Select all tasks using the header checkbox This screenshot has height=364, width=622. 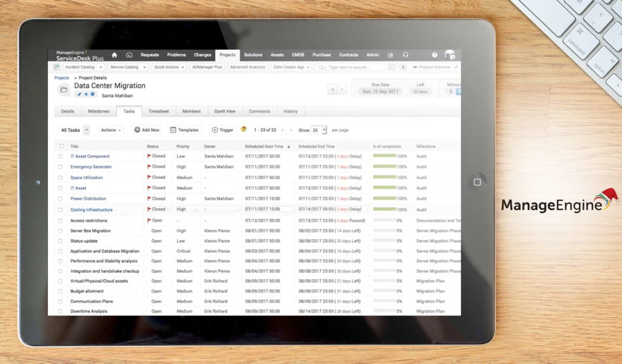63,146
